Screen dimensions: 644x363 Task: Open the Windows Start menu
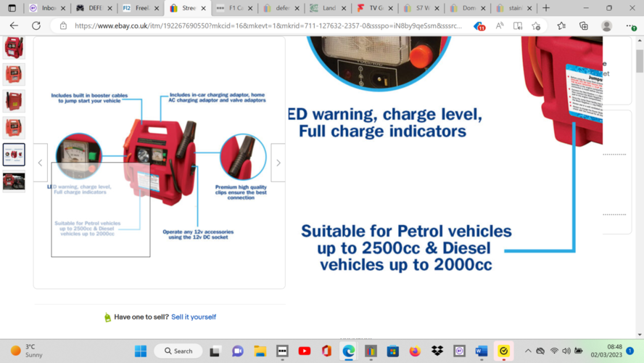click(141, 351)
